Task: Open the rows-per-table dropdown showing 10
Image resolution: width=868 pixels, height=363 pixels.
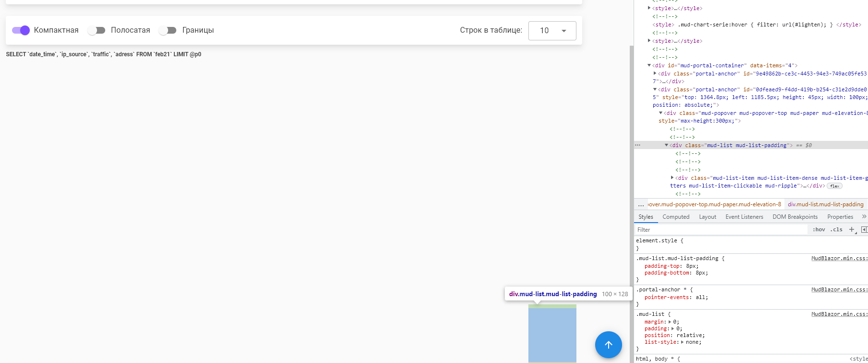Action: 552,31
